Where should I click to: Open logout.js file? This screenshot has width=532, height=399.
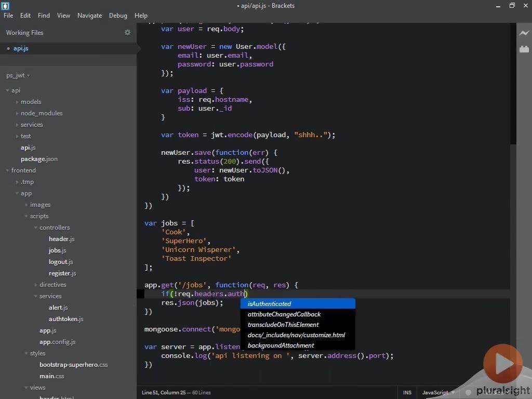pyautogui.click(x=61, y=262)
